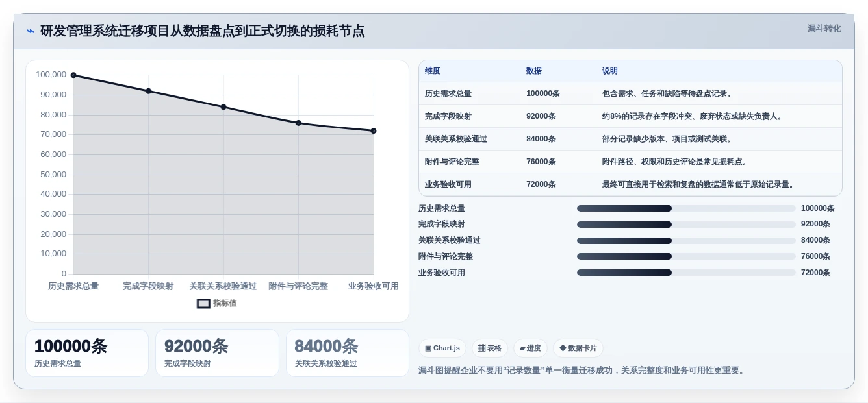This screenshot has height=403, width=868.
Task: Select the 表格 tag chip
Action: (x=489, y=348)
